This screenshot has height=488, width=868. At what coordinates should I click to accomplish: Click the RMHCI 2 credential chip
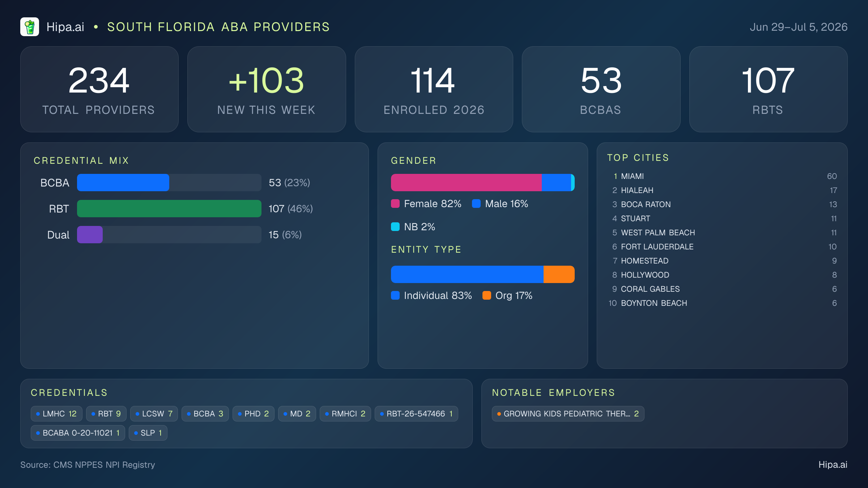pyautogui.click(x=345, y=414)
